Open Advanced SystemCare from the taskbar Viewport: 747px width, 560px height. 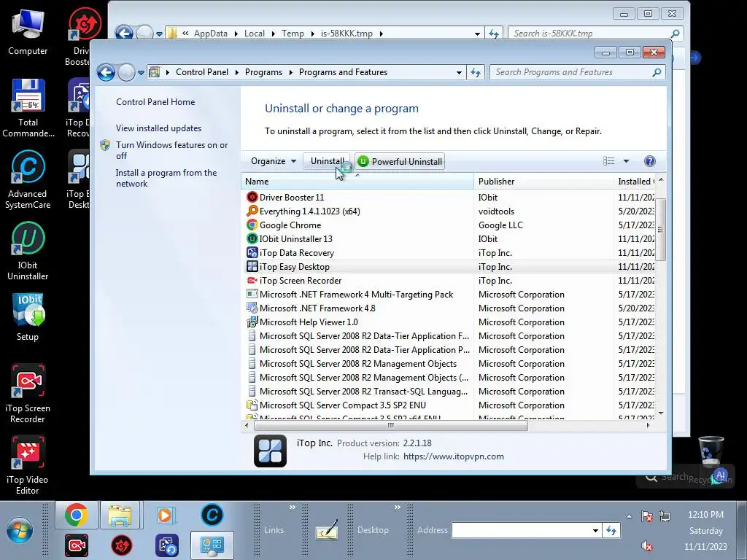click(x=212, y=515)
